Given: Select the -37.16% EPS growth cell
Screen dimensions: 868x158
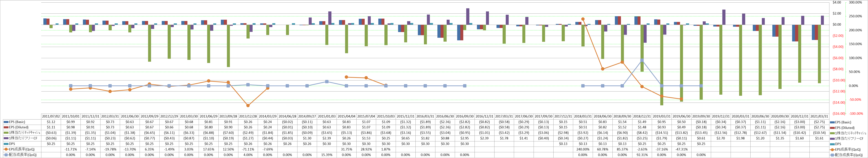Looking at the screenshot, I should click(661, 149).
